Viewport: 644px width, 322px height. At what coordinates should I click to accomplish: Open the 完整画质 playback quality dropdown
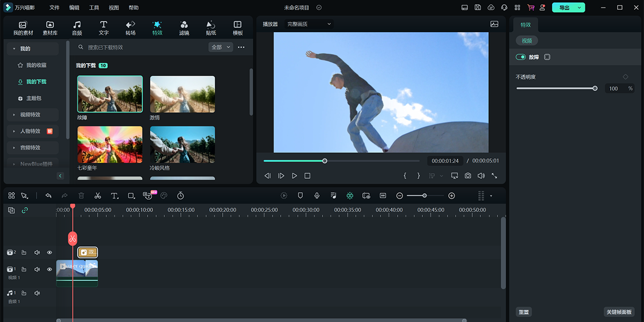coord(308,24)
